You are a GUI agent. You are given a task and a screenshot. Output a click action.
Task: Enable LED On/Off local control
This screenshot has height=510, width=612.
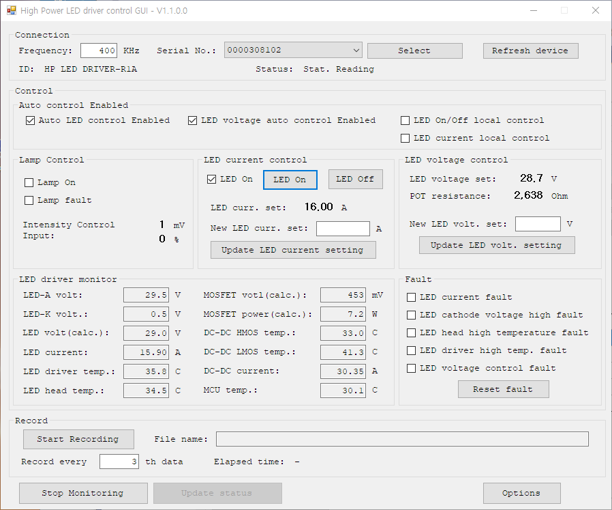[405, 121]
